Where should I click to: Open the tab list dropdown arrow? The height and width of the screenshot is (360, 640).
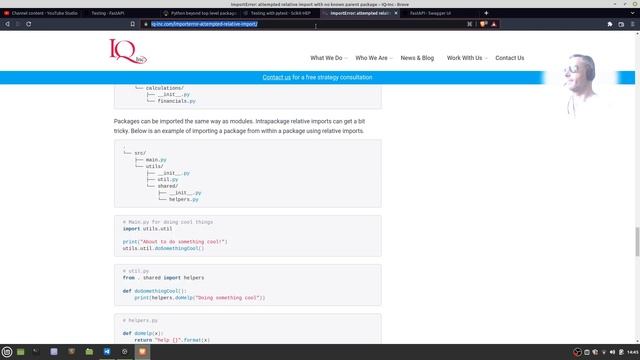(x=633, y=13)
